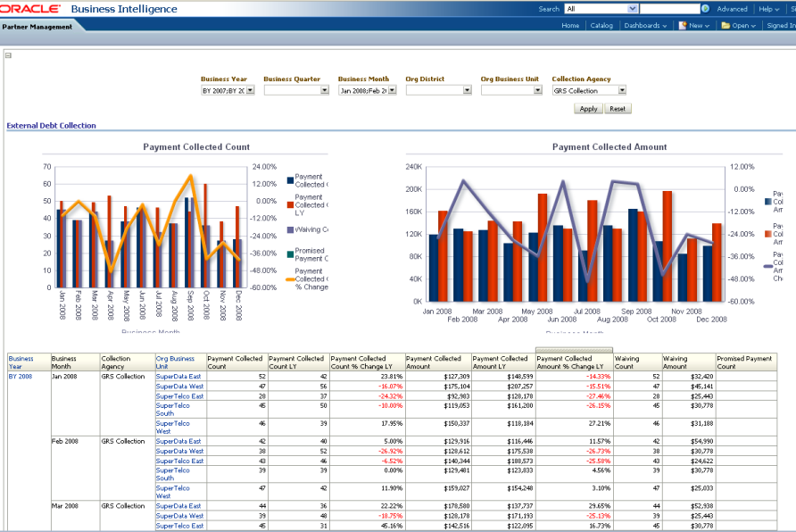Screen dimensions: 796x532
Task: Open the Business Year dropdown
Action: click(x=250, y=90)
